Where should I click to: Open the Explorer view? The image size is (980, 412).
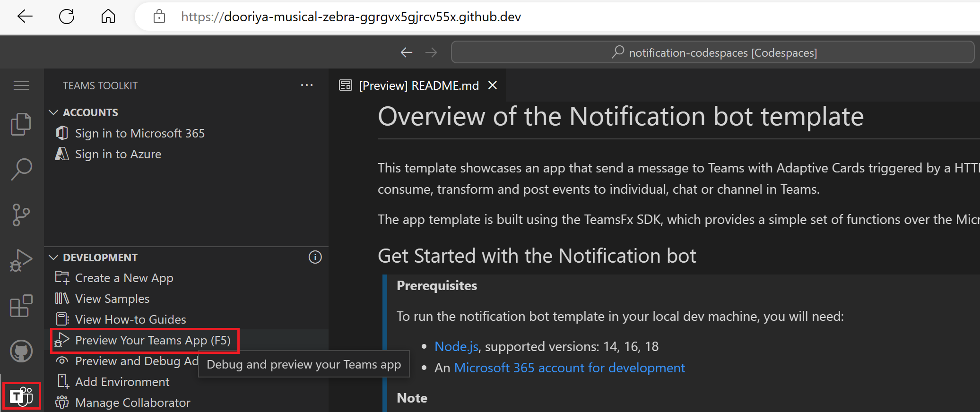pos(21,124)
